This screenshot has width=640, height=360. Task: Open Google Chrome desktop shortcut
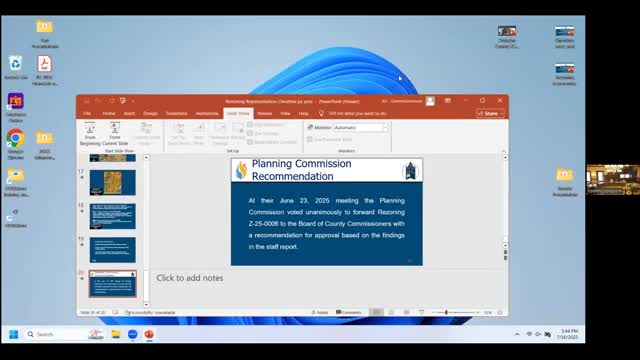coord(16,144)
